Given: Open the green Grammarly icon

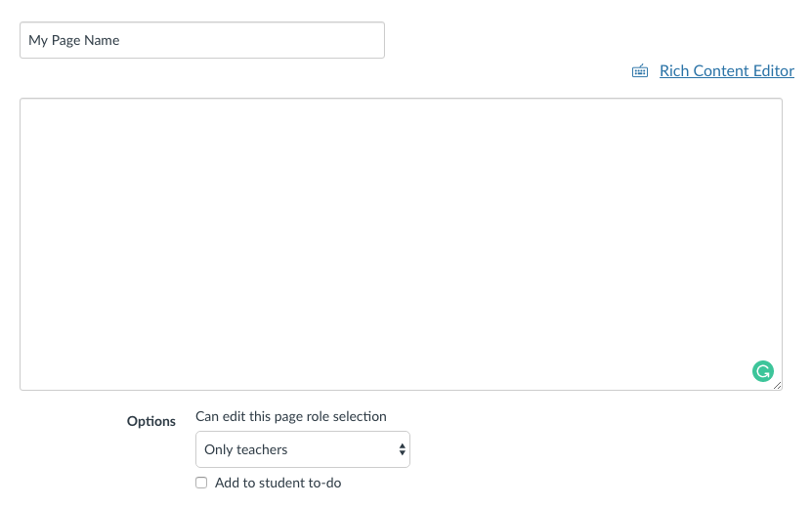Looking at the screenshot, I should coord(763,371).
